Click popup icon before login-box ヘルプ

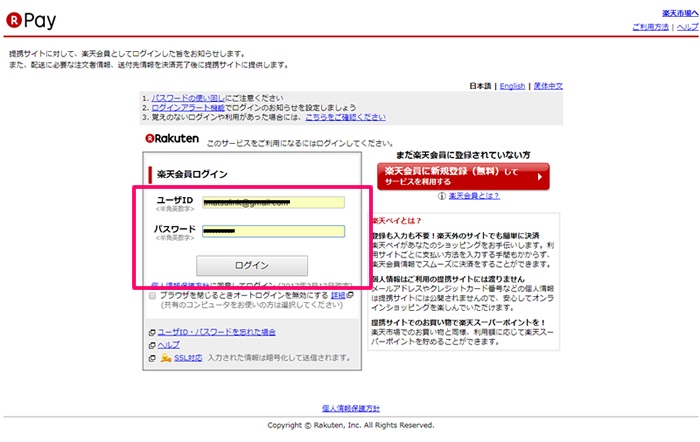point(152,345)
